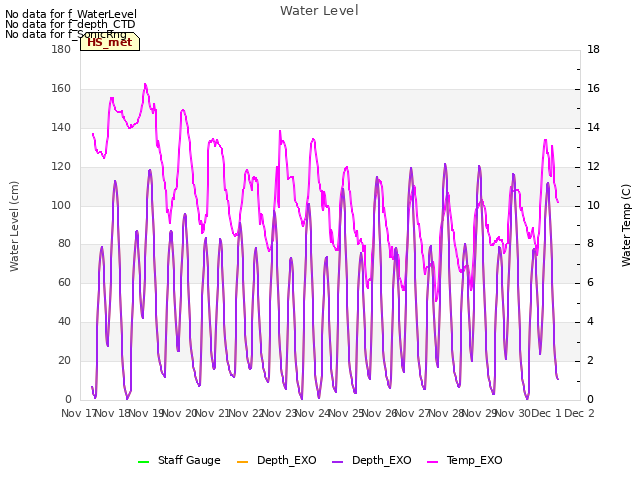Select the HS_met site label box
Screen dimensions: 640x480
pos(110,42)
